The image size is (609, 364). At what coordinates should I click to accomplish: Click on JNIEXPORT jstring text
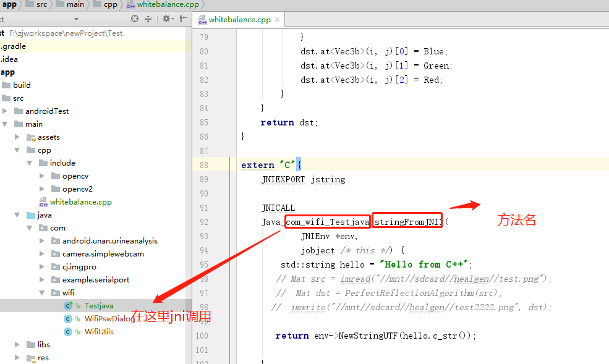[x=304, y=179]
